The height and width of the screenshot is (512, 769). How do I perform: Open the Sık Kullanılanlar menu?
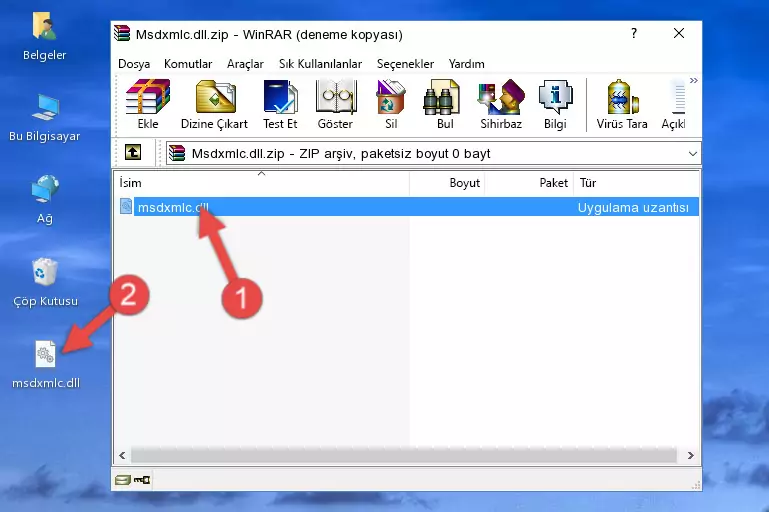(320, 64)
